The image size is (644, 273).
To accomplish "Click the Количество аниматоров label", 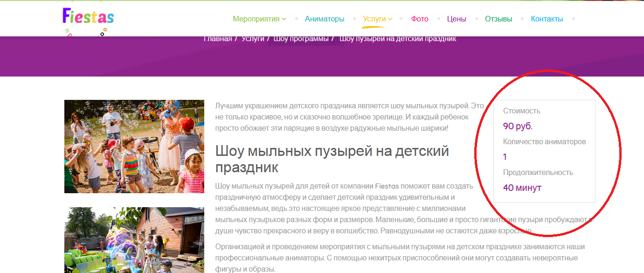I will point(544,141).
